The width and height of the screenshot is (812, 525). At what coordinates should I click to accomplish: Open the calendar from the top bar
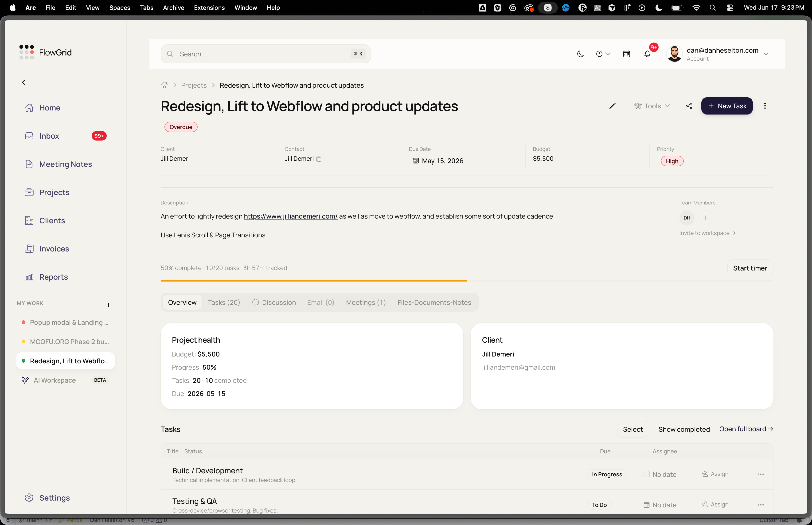626,54
